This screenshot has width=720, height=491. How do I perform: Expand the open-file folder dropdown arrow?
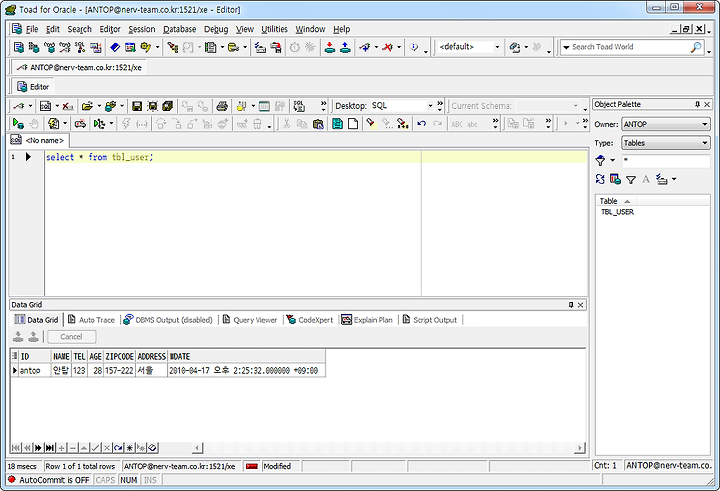pos(99,107)
